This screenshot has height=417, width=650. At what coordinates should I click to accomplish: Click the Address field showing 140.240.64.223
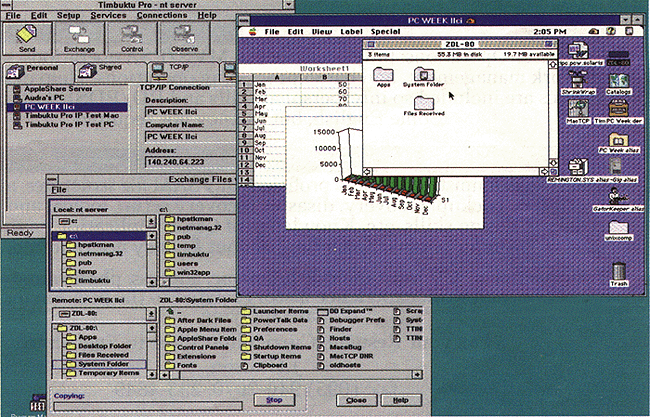191,162
